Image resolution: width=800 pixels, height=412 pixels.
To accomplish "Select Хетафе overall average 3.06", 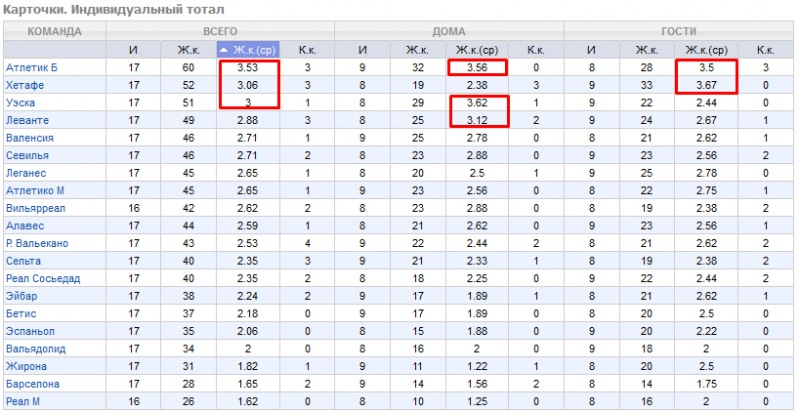I will coord(248,85).
